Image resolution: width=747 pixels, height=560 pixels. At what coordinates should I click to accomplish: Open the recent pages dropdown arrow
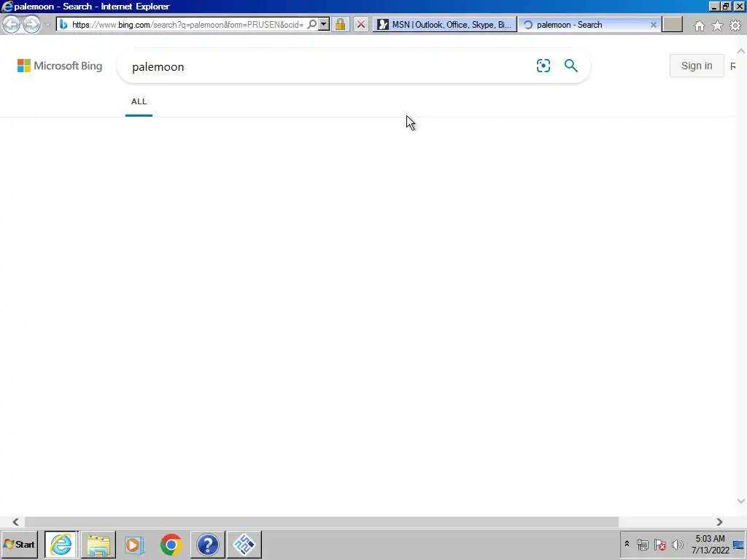tap(47, 25)
